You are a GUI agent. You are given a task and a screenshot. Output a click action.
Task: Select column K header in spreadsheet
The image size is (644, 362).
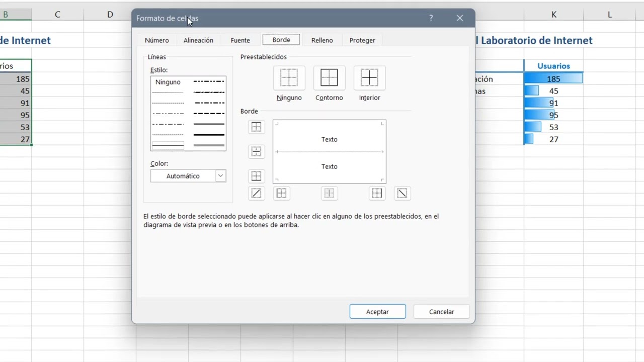553,15
